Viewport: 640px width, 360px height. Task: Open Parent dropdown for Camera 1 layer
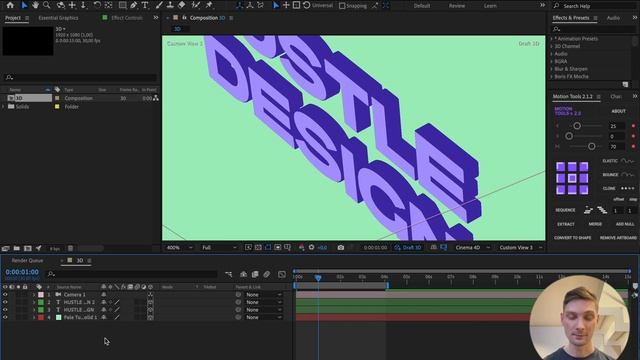coord(264,295)
